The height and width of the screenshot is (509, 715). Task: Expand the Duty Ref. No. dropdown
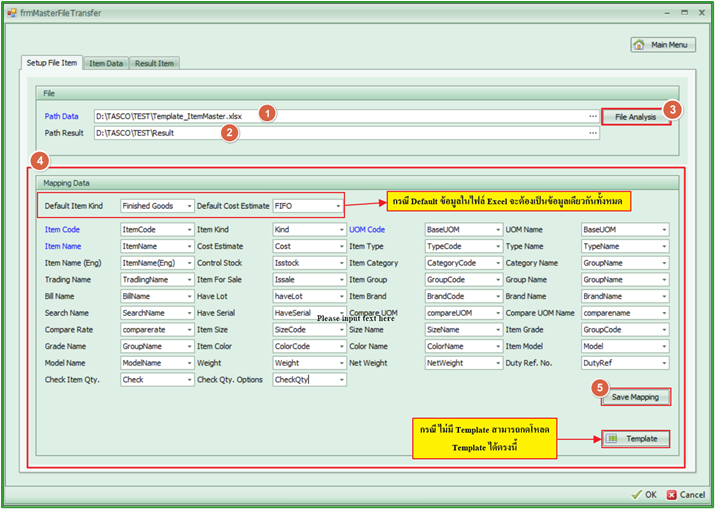[663, 365]
